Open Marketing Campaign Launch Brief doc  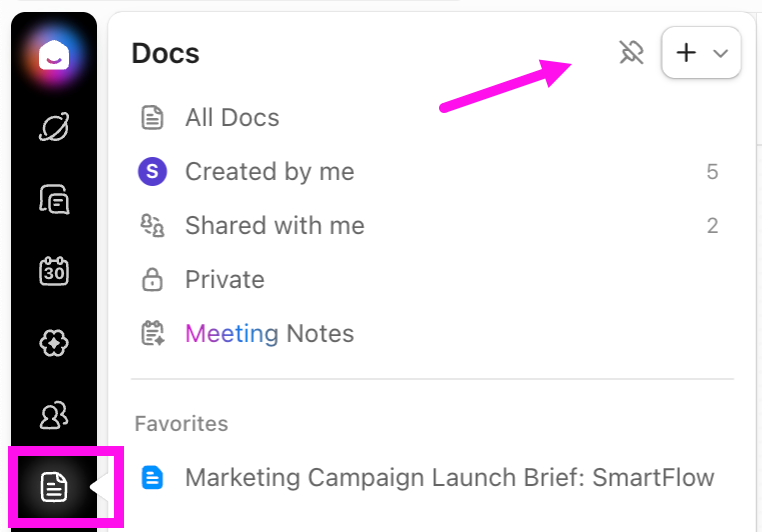tap(449, 477)
